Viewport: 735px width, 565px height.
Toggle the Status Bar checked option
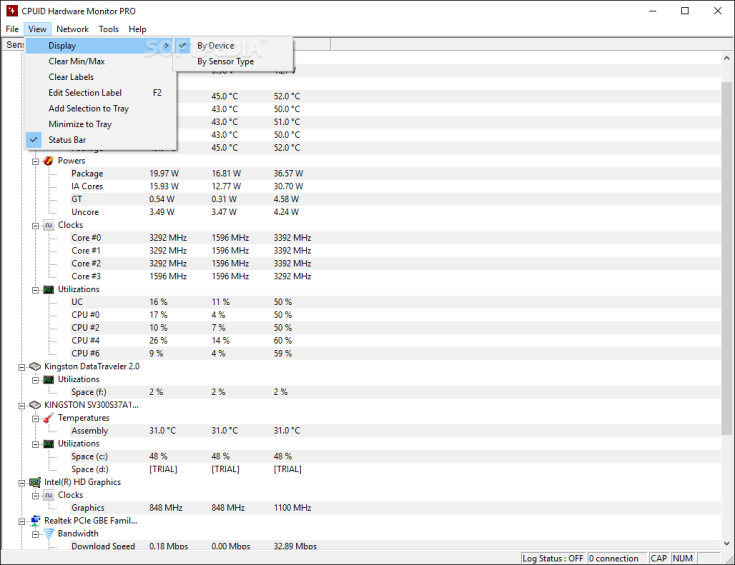(67, 140)
